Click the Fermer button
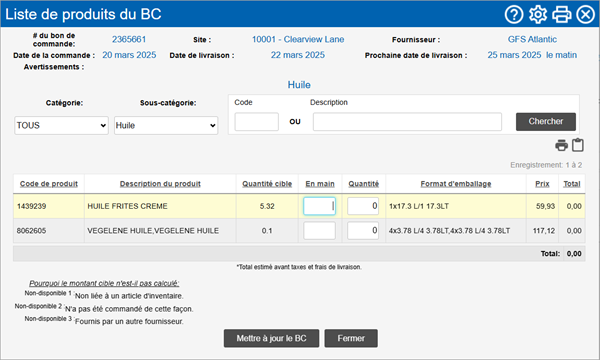The height and width of the screenshot is (360, 600). point(351,338)
